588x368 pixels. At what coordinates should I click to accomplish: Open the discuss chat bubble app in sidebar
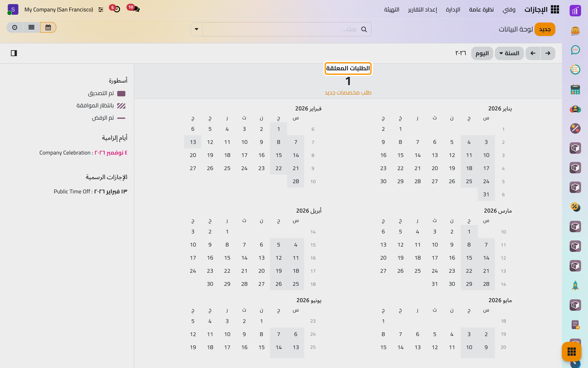pos(575,50)
